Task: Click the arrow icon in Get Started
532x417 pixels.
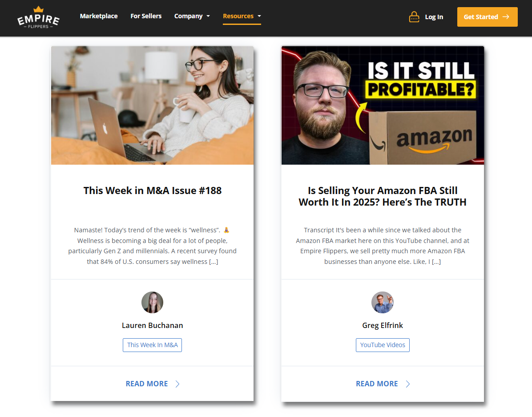Action: [506, 16]
